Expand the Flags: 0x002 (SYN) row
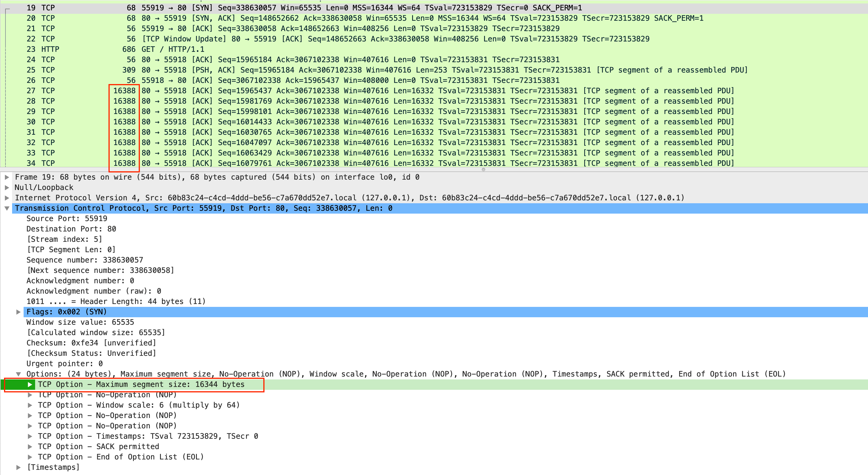Image resolution: width=868 pixels, height=475 pixels. tap(18, 312)
